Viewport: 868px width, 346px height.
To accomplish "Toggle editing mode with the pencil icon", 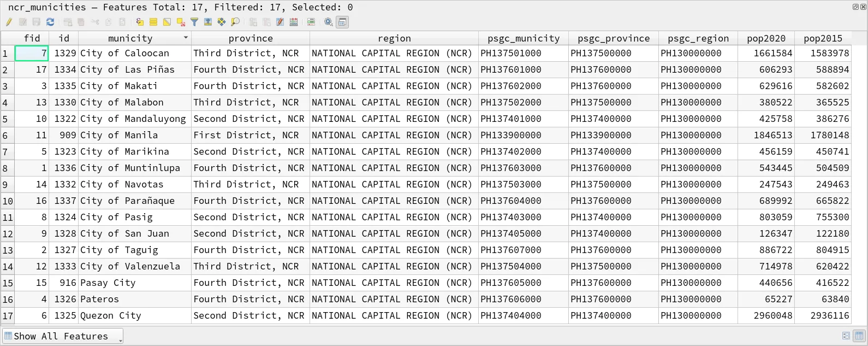I will (9, 22).
